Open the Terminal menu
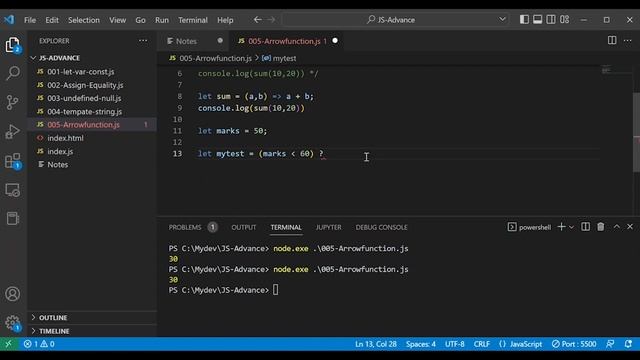This screenshot has width=640, height=360. click(x=193, y=20)
